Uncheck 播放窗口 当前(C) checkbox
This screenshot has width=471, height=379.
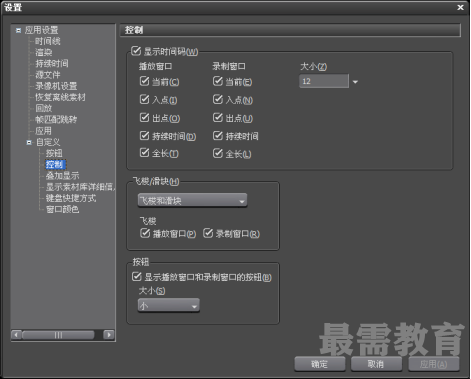coord(144,81)
